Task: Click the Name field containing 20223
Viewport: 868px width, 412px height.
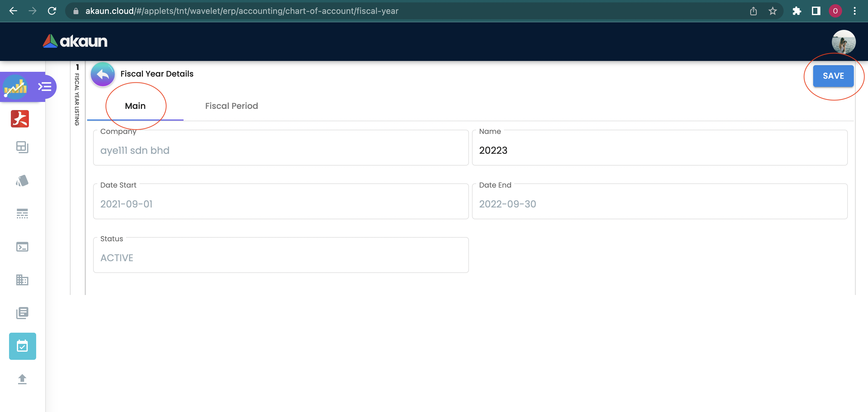Action: pyautogui.click(x=659, y=151)
